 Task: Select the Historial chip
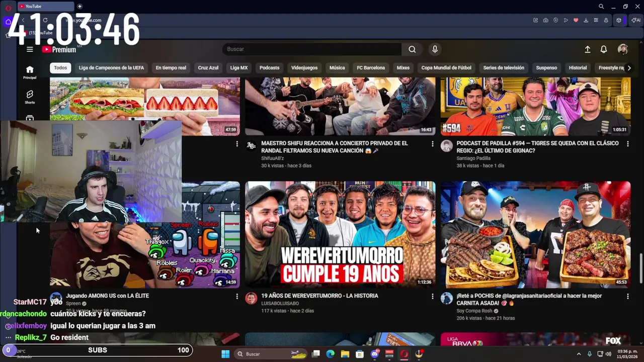(x=578, y=68)
